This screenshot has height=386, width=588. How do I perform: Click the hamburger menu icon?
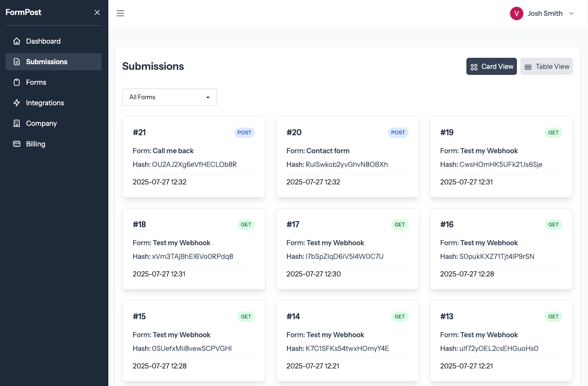point(120,13)
